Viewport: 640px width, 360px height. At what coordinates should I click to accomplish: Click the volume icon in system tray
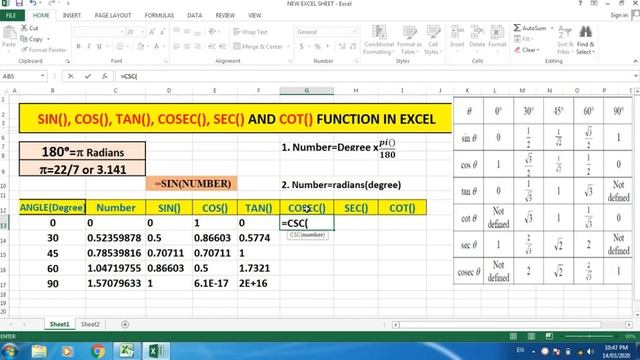click(x=590, y=351)
